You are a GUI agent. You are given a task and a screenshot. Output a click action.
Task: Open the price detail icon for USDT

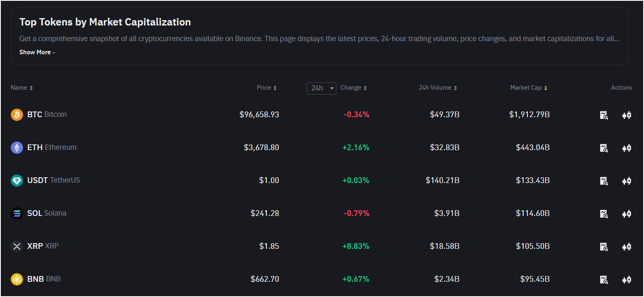point(604,181)
